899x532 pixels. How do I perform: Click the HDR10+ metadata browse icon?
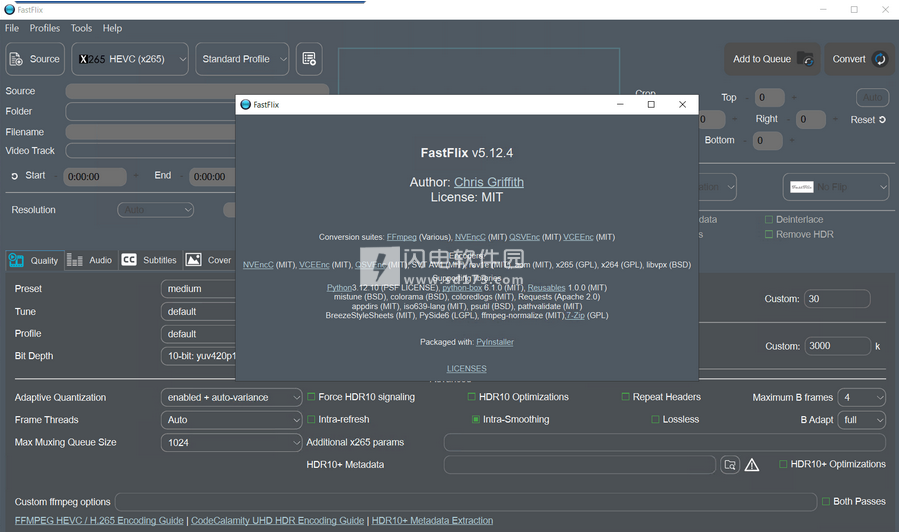click(730, 465)
